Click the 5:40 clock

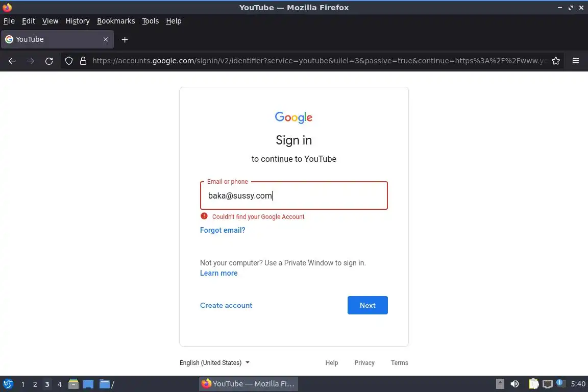tap(578, 384)
